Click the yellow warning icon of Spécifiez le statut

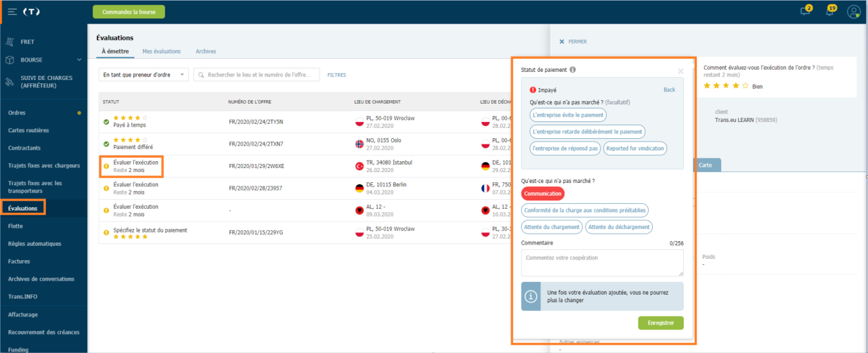[106, 233]
